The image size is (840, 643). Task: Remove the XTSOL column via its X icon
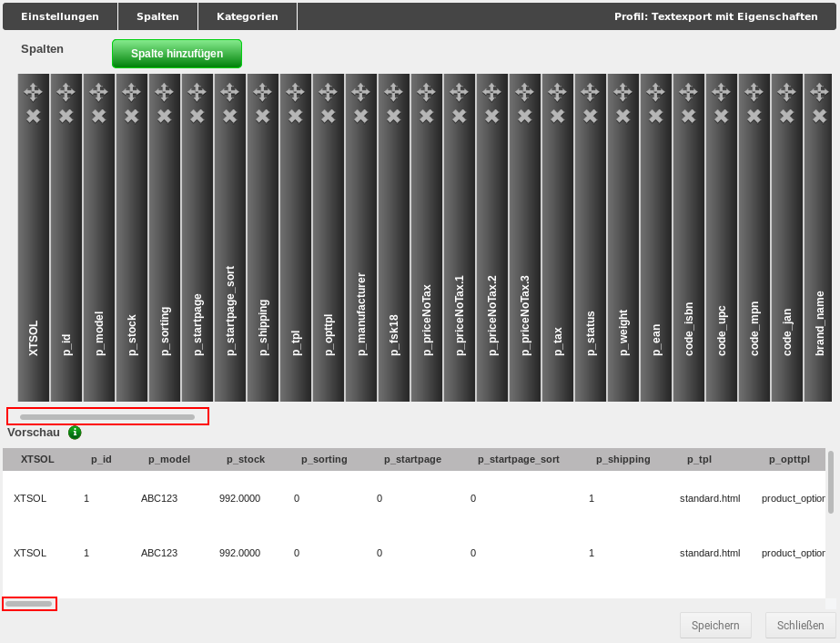tap(33, 116)
